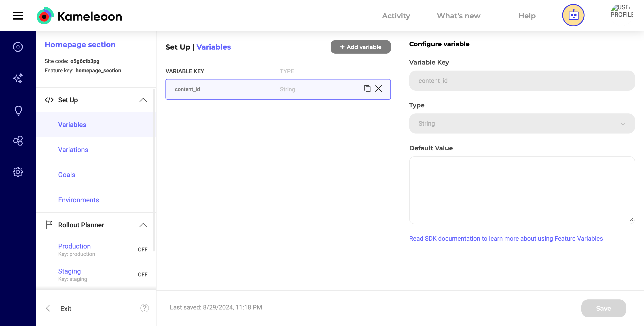
Task: Click into the Default Value text area
Action: [x=522, y=190]
